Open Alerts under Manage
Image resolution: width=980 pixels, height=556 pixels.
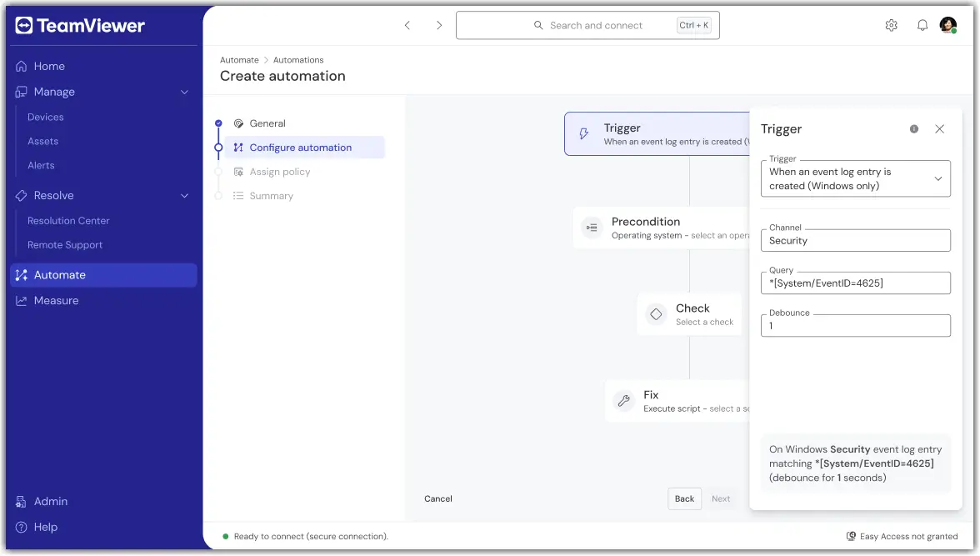(x=41, y=165)
